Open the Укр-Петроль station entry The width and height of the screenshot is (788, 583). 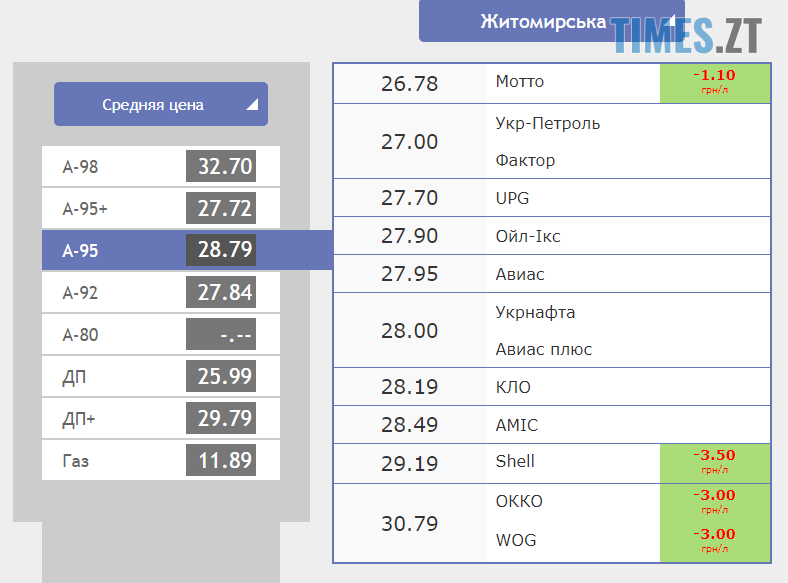(x=548, y=124)
